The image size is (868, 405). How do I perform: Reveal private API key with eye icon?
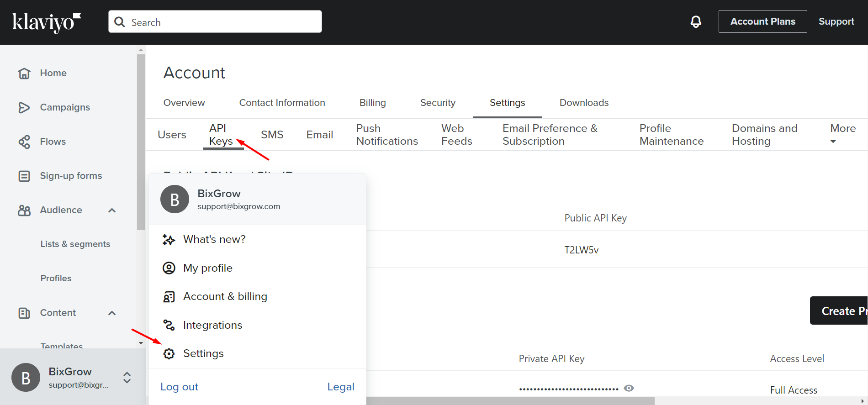click(x=629, y=388)
